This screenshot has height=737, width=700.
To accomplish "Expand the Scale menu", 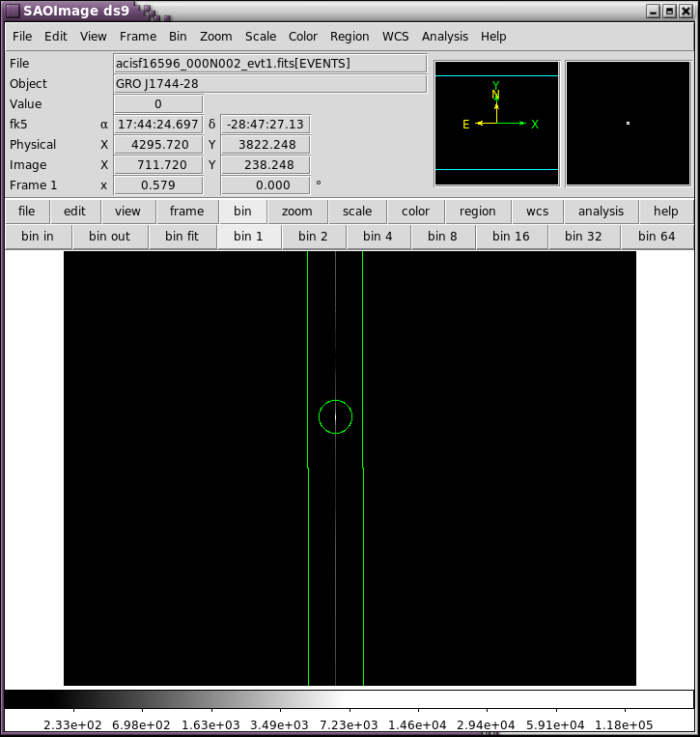I will pos(260,37).
